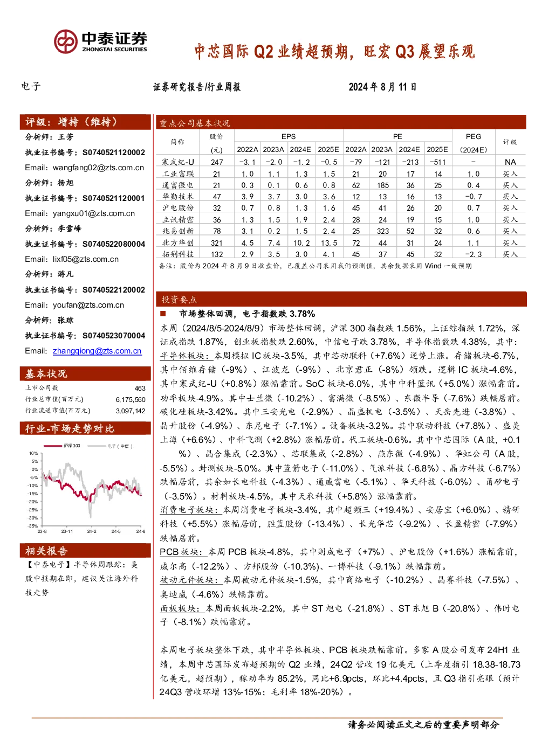This screenshot has height=756, width=535.
Task: Click the underlined PCB板块 heading
Action: coord(182,552)
